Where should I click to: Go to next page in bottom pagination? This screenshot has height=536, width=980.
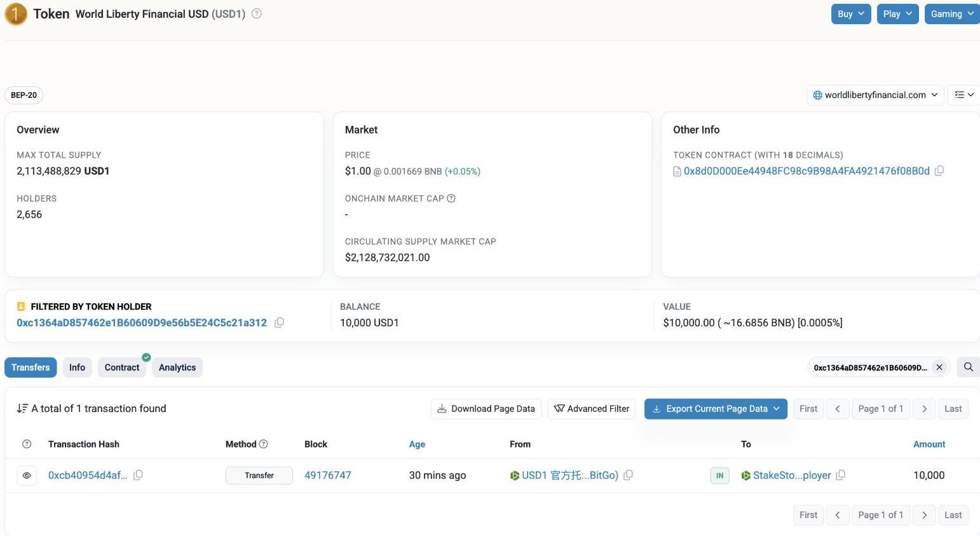tap(925, 515)
